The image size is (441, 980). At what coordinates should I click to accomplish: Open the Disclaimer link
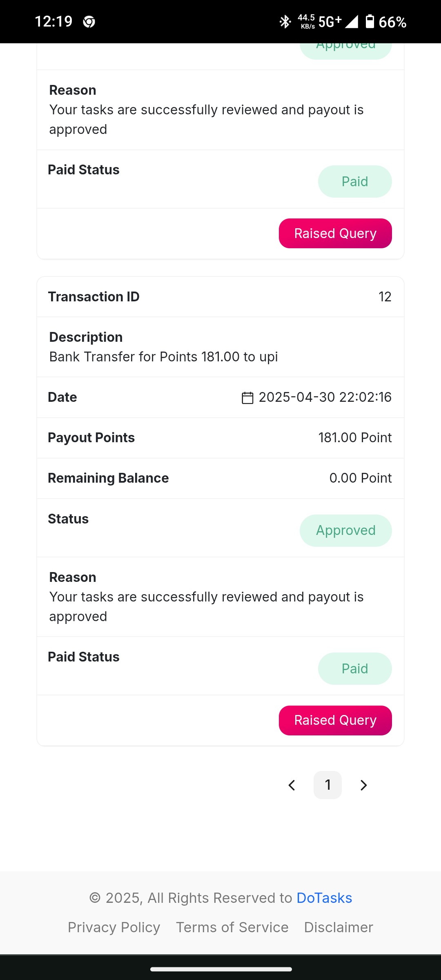(x=339, y=927)
